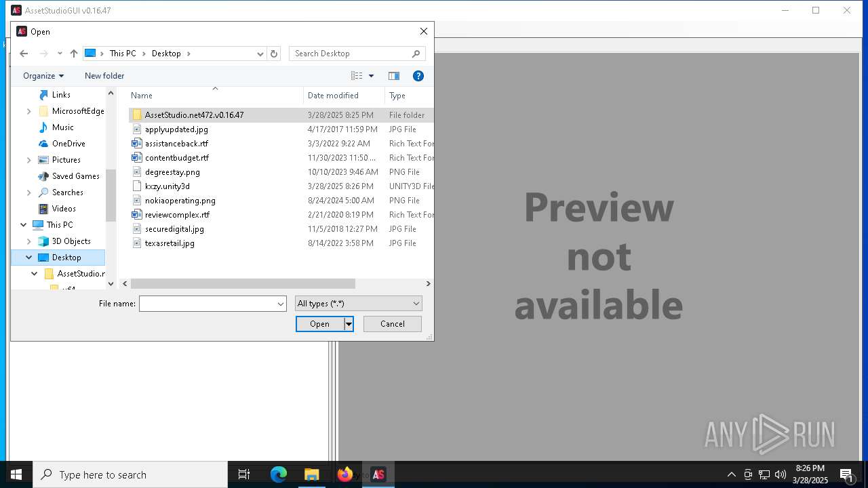Change view layout icon
This screenshot has width=868, height=488.
[357, 76]
